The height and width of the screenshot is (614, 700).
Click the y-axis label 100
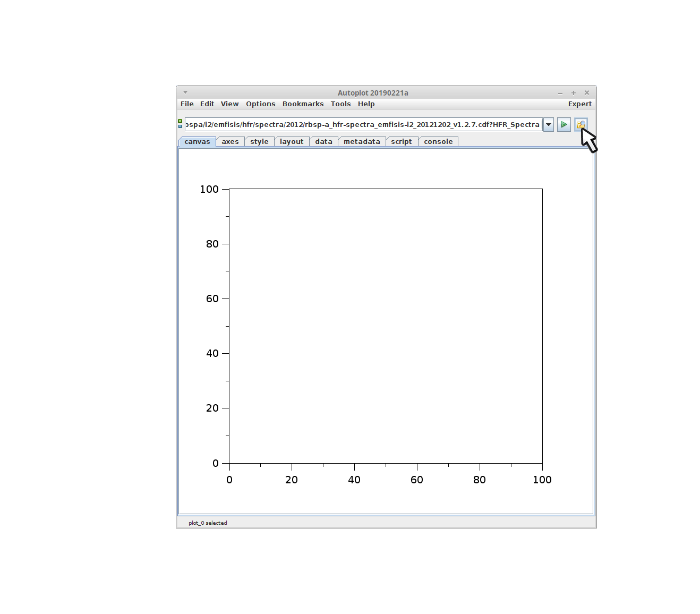(x=209, y=189)
